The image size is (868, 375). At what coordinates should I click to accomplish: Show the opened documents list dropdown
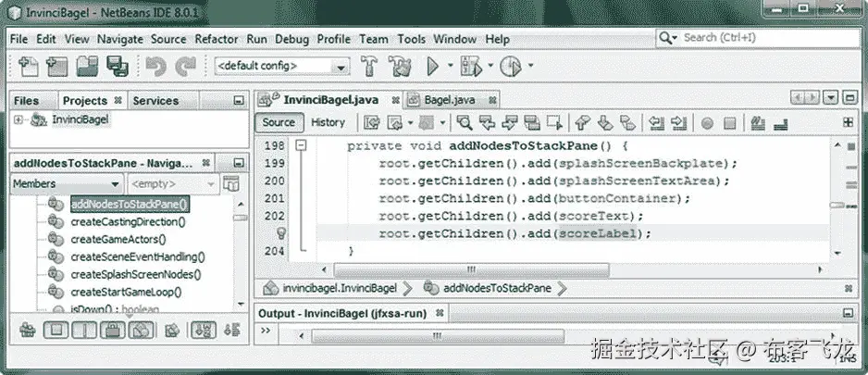(x=830, y=98)
